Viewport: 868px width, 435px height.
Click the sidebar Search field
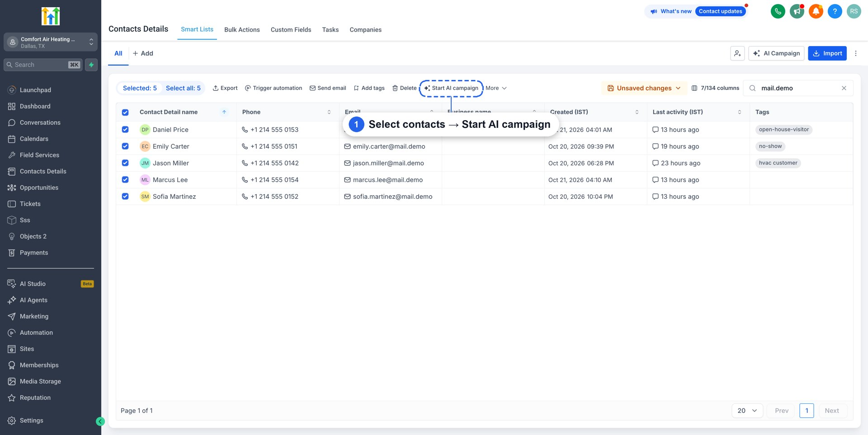click(x=43, y=65)
